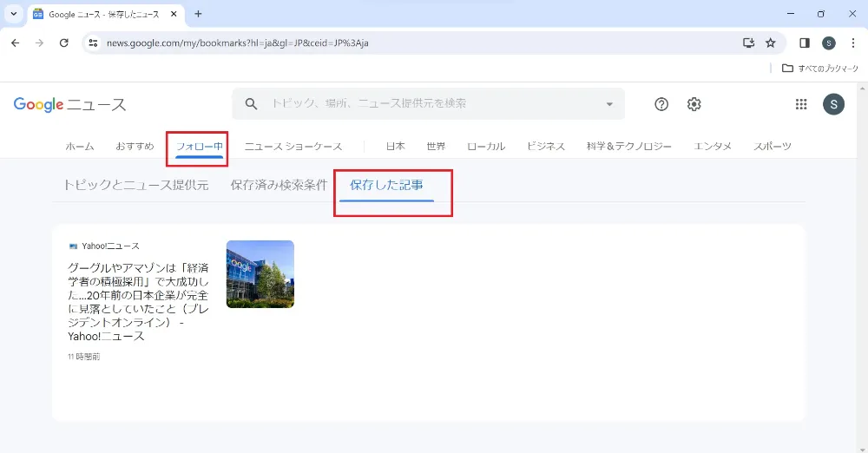
Task: Reload the page with refresh icon
Action: (x=63, y=43)
